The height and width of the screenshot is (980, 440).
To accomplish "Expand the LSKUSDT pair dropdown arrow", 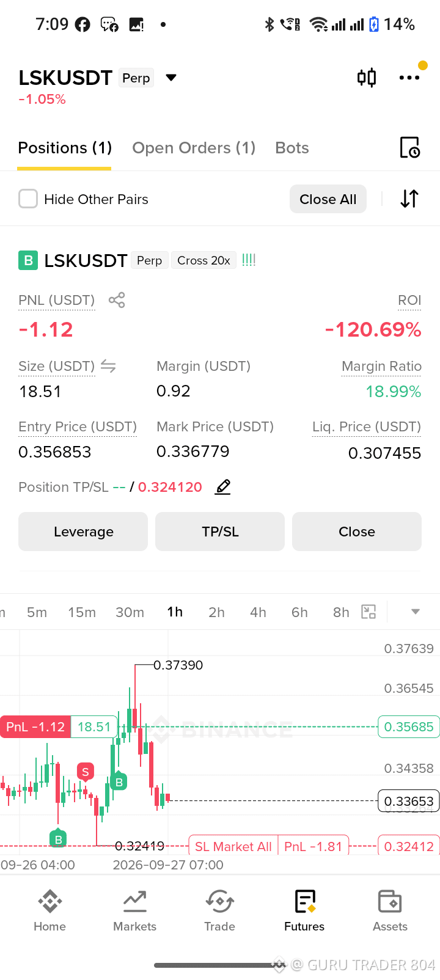I will [x=171, y=78].
